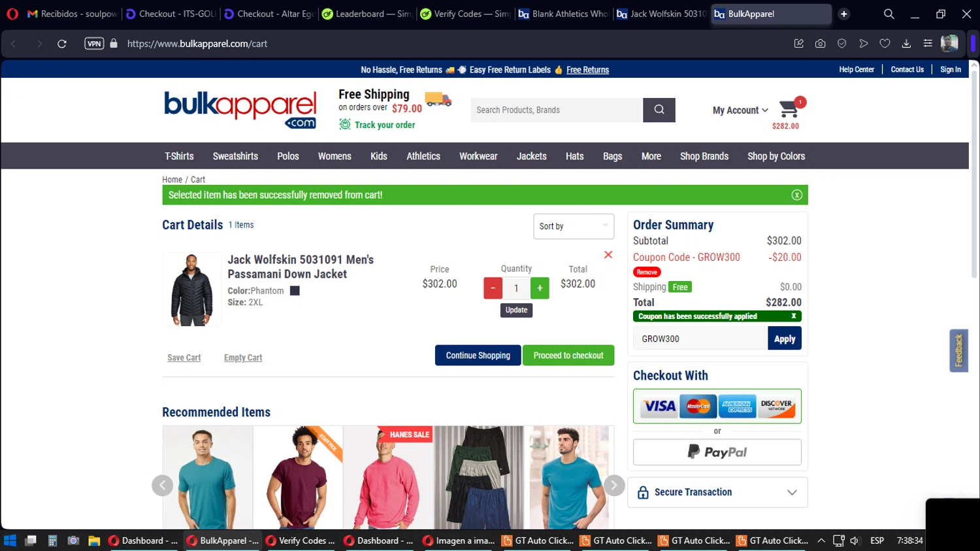
Task: Open the HANES SALE recommended item
Action: tap(388, 477)
